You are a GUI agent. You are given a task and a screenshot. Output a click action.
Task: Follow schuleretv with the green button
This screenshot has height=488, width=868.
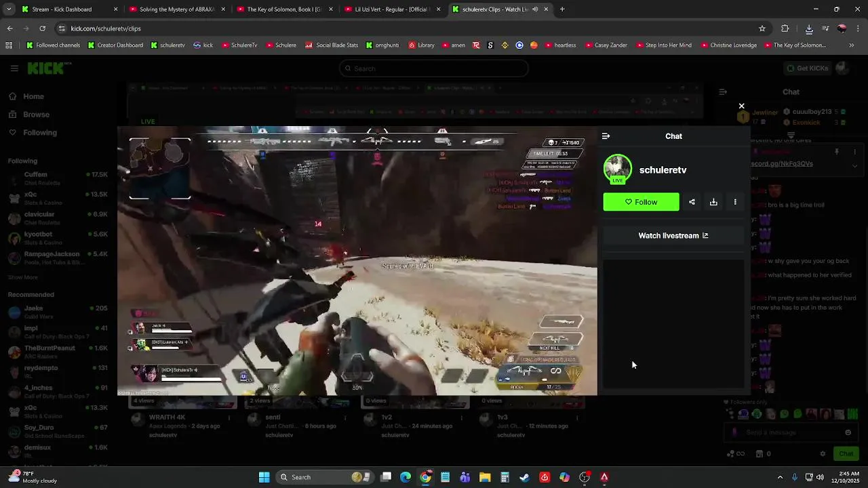point(641,202)
